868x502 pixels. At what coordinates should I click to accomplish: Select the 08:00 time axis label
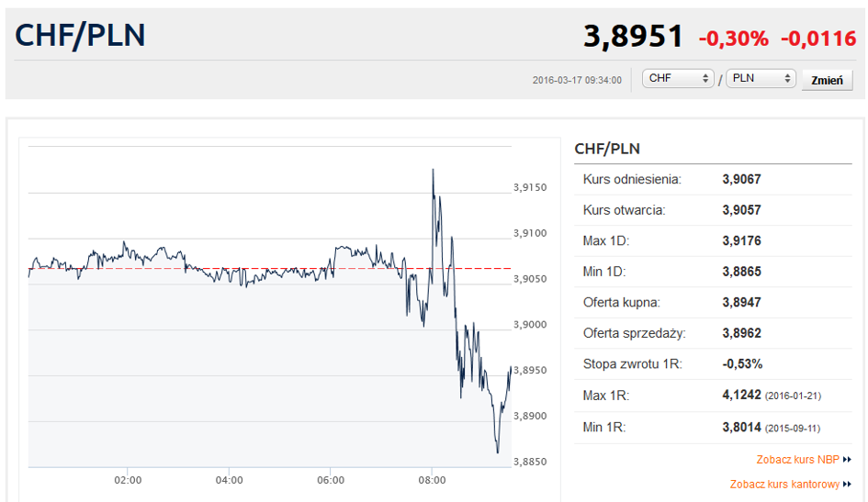pos(432,480)
